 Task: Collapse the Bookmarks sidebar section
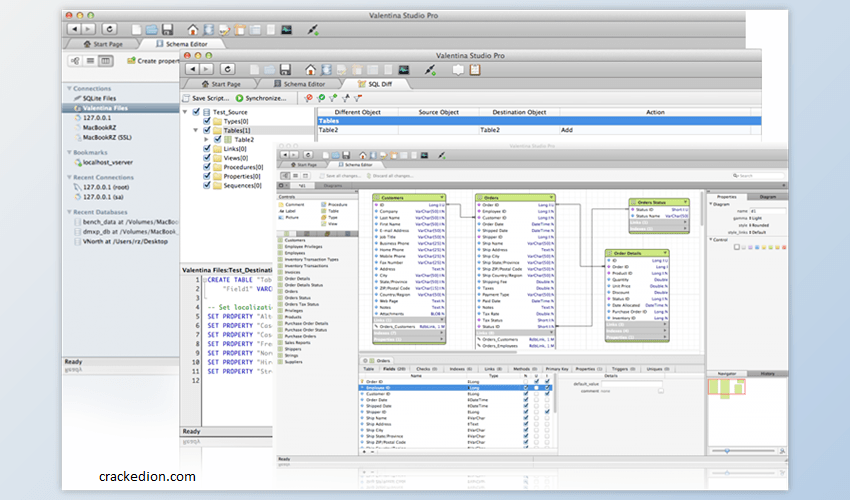[x=69, y=152]
